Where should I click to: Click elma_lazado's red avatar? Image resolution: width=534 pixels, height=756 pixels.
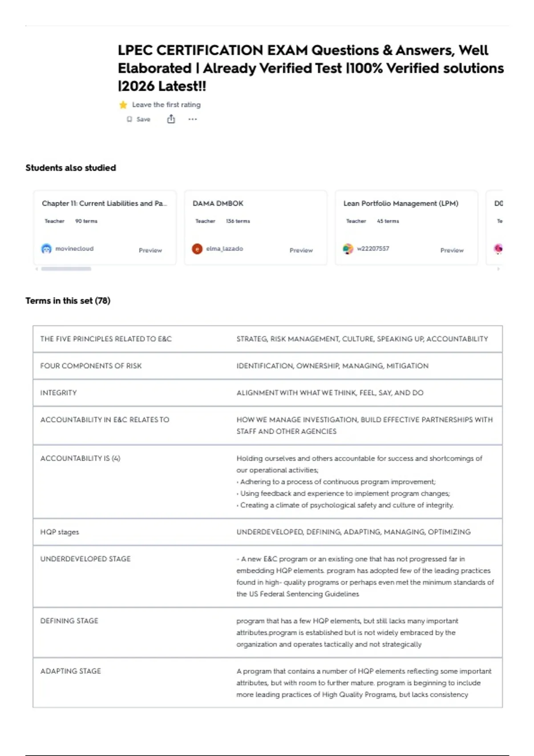tap(197, 249)
